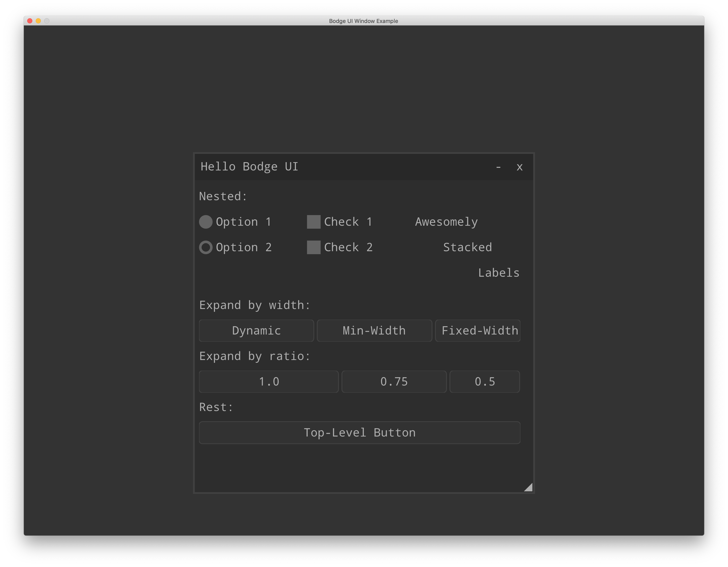Click the 0.75 ratio button
This screenshot has width=728, height=567.
[x=394, y=382]
